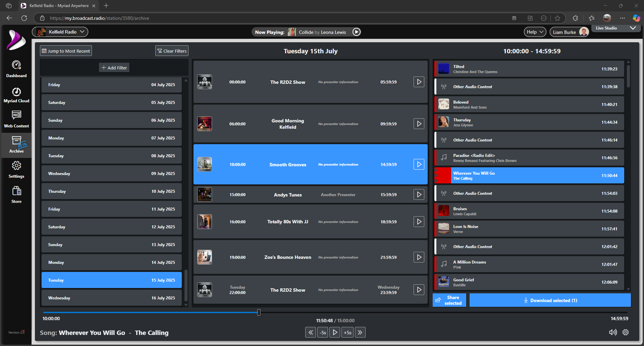Viewport: 644px width, 346px height.
Task: Select Wednesday 09 July 2025
Action: (x=112, y=173)
